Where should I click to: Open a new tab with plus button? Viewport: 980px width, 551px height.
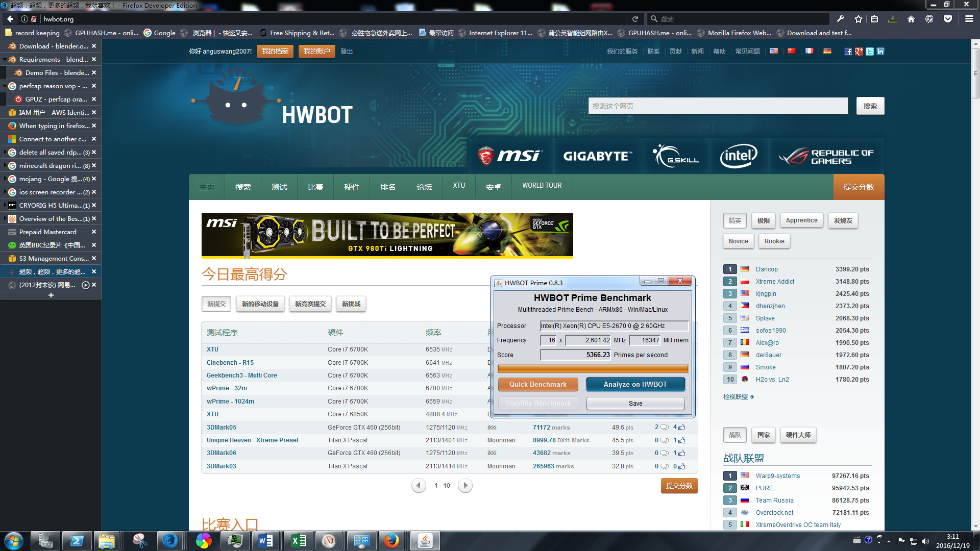[x=51, y=295]
